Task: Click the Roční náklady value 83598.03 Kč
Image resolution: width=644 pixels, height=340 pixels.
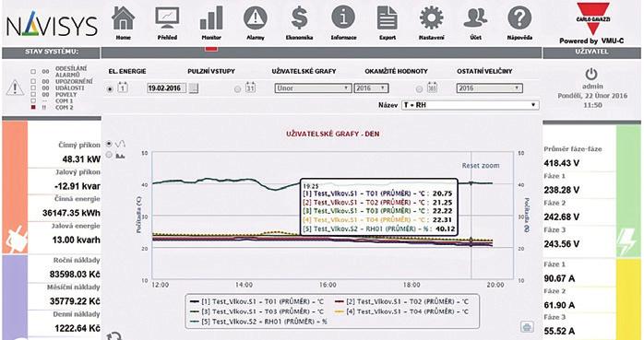Action: coord(75,275)
